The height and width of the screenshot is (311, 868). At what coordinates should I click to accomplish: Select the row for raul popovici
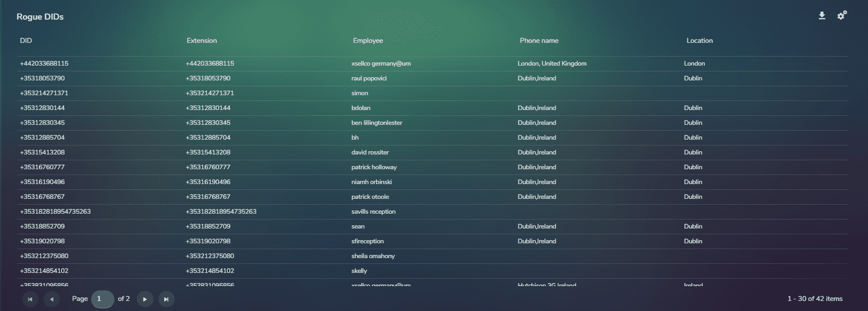coord(369,78)
